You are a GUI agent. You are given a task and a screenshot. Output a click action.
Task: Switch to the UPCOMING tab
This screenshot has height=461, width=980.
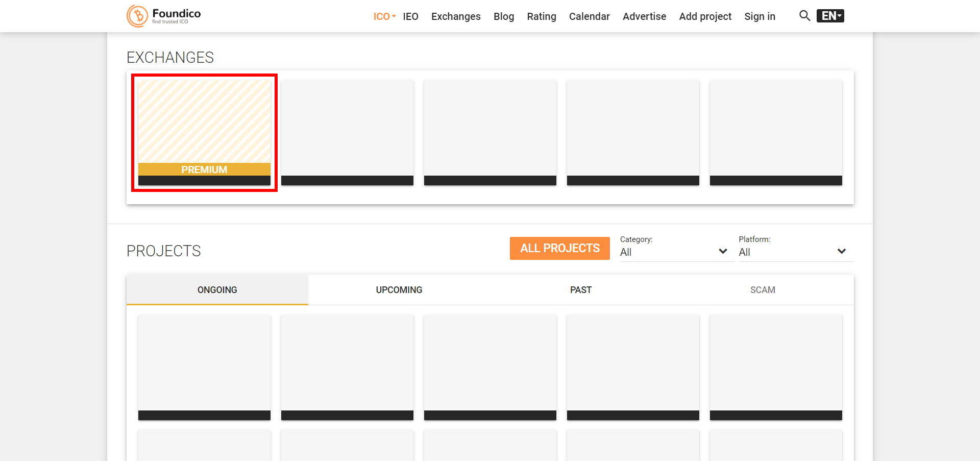(x=399, y=290)
